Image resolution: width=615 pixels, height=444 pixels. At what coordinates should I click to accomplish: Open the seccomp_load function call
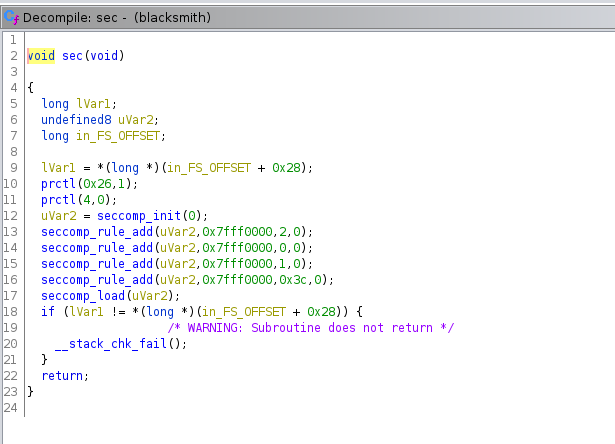pos(82,295)
